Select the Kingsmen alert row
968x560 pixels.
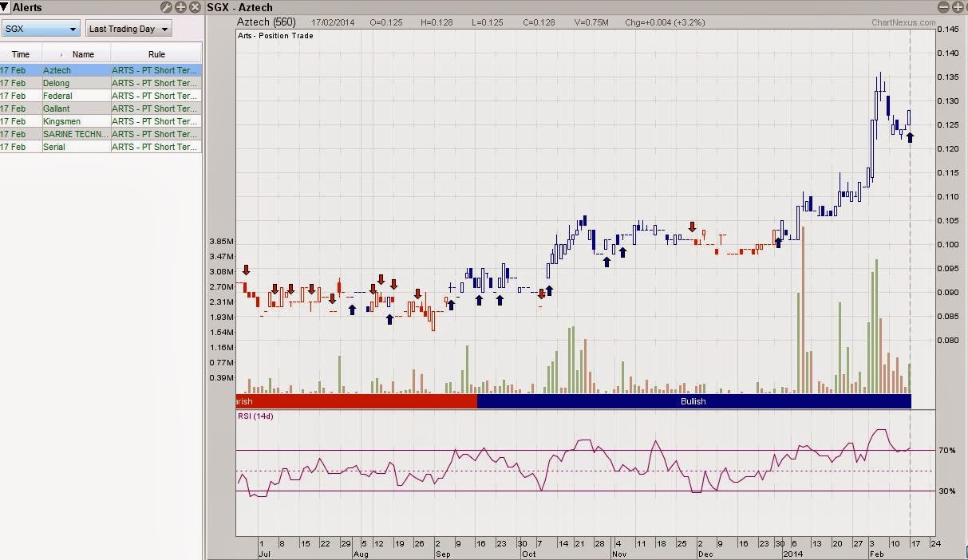click(x=101, y=121)
